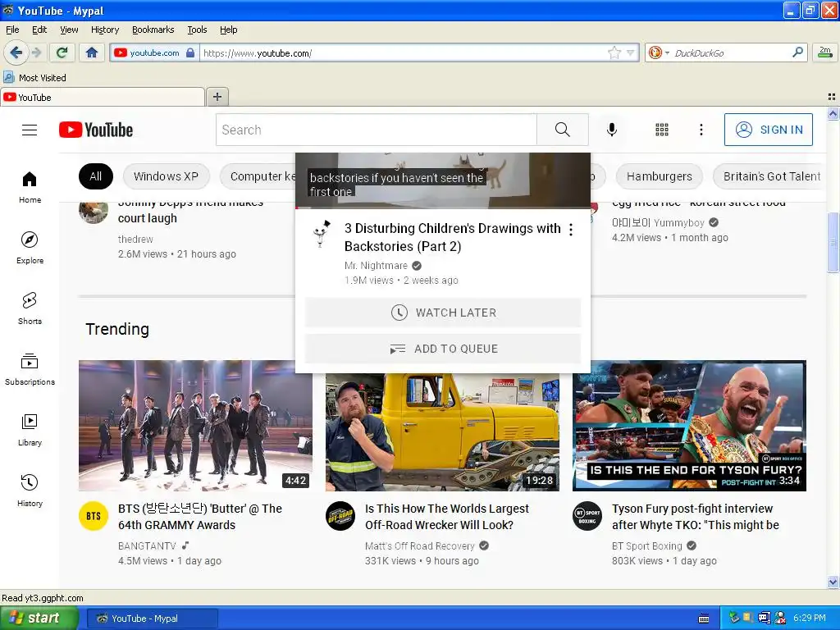Screen dimensions: 840x630
Task: Reload the page with the refresh icon
Action: click(62, 52)
